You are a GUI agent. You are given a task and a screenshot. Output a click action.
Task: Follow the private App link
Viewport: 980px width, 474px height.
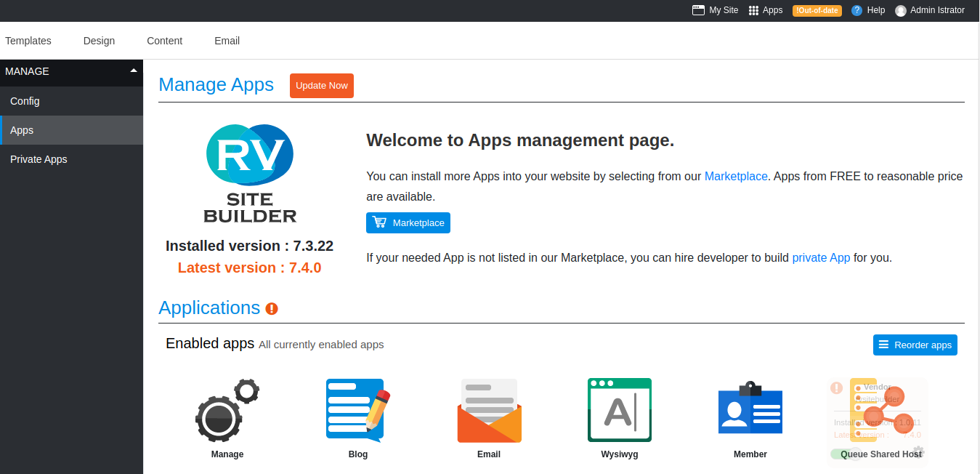pos(821,257)
